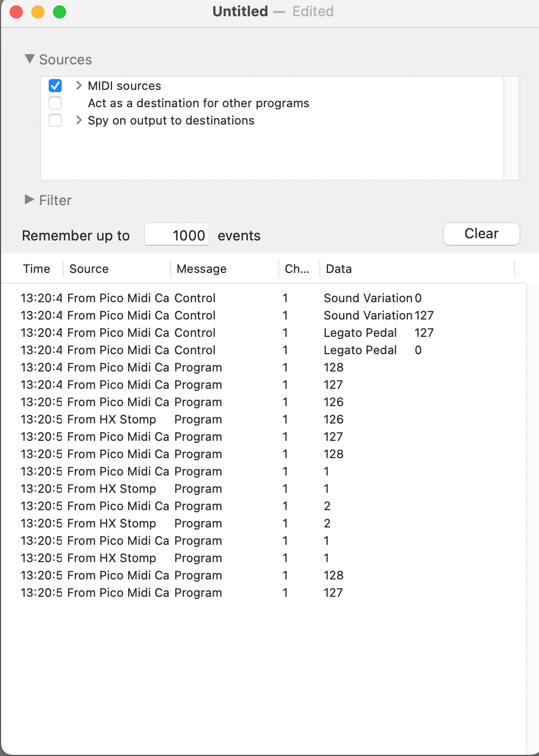This screenshot has height=756, width=539.
Task: Enable Spy on output to destinations checkbox
Action: tap(55, 120)
